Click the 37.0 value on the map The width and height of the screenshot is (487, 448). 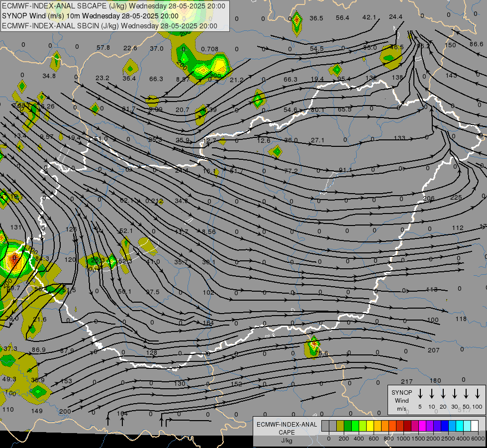coord(157,48)
